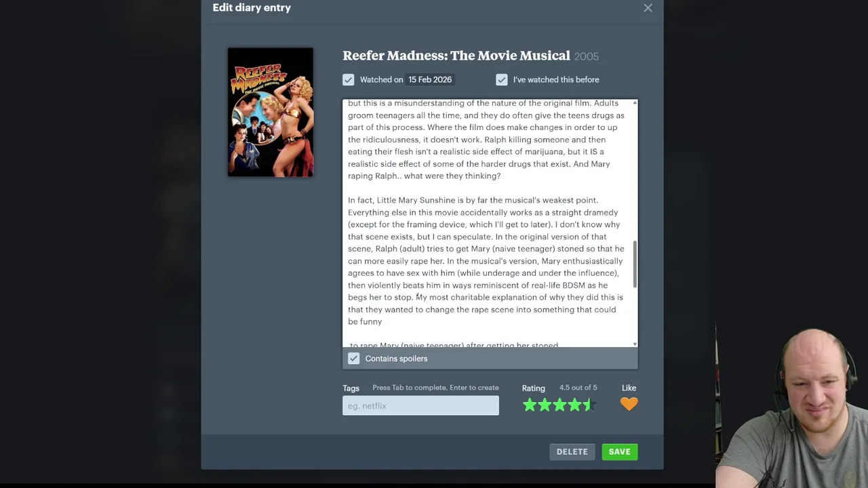868x488 pixels.
Task: Set rating with the second star
Action: pyautogui.click(x=545, y=405)
